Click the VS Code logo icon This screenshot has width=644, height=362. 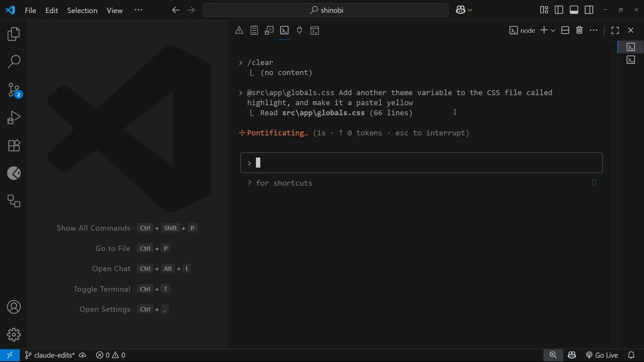(10, 10)
